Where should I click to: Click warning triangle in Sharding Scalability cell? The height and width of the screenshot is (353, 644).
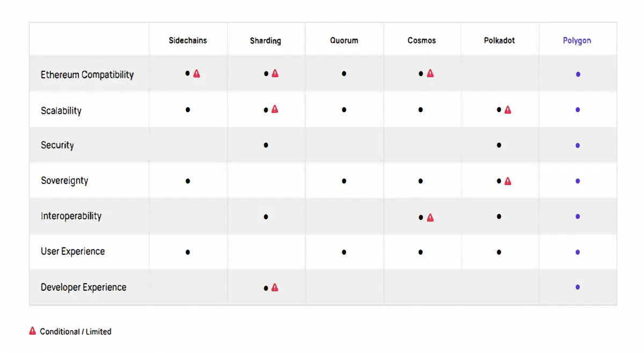pos(275,109)
